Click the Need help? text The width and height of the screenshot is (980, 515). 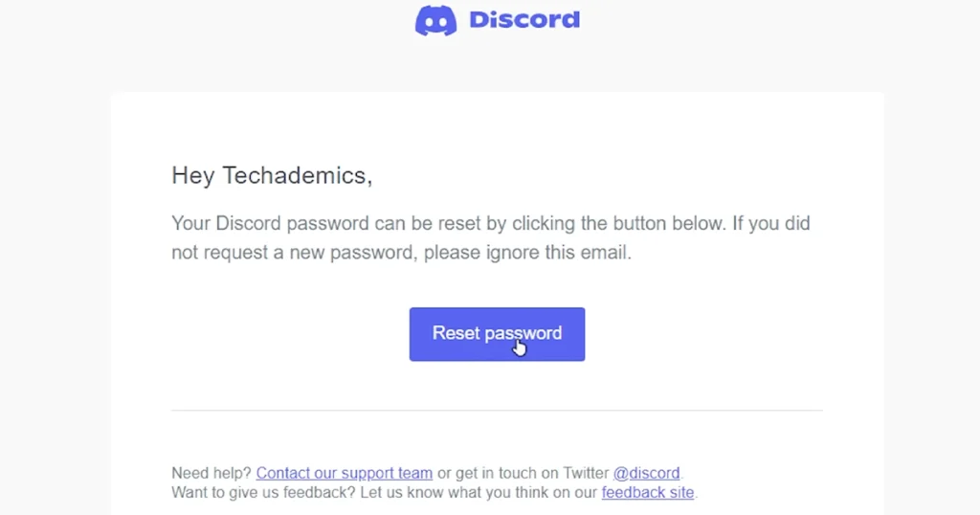pos(212,473)
